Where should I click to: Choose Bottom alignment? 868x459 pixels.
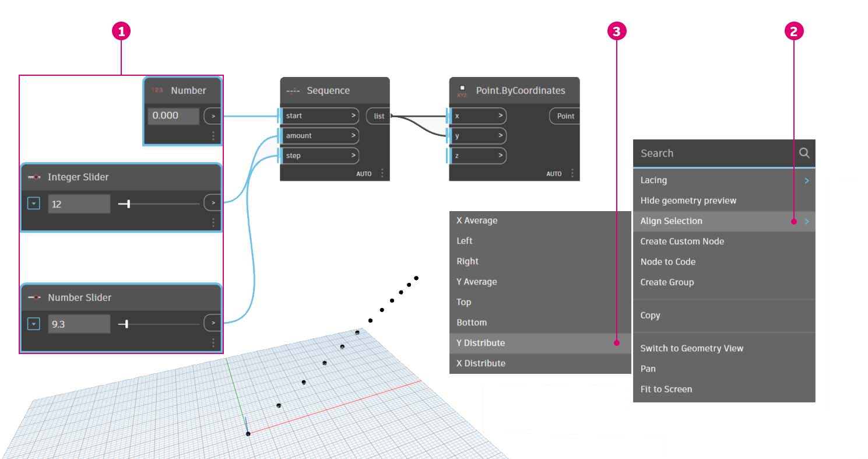[540, 323]
